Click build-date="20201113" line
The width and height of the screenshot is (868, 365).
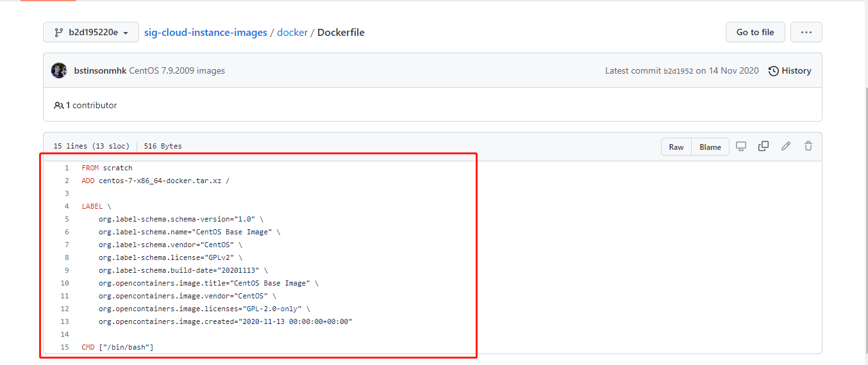click(x=183, y=270)
